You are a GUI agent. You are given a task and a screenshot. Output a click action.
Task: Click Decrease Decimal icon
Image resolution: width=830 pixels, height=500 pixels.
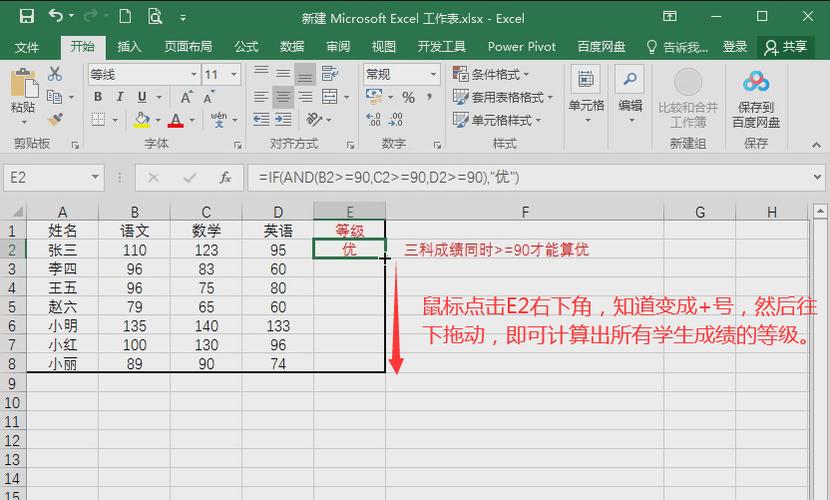(x=395, y=120)
